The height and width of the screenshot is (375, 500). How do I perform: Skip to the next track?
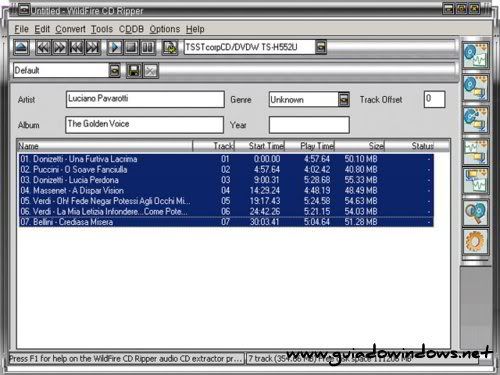[93, 47]
